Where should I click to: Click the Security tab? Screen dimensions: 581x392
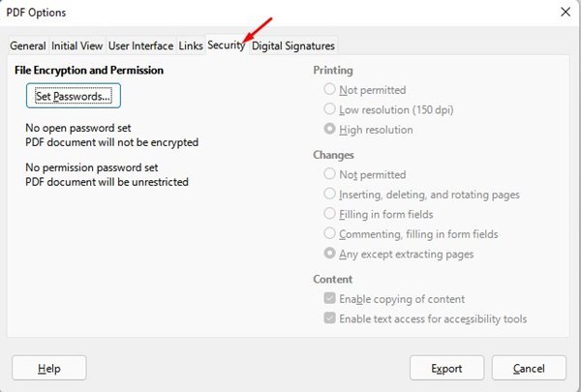point(226,45)
